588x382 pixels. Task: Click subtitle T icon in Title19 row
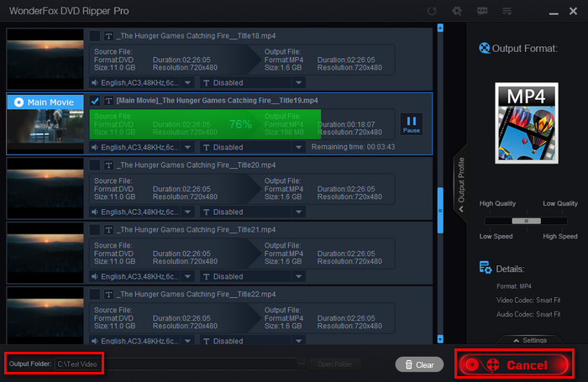click(207, 147)
